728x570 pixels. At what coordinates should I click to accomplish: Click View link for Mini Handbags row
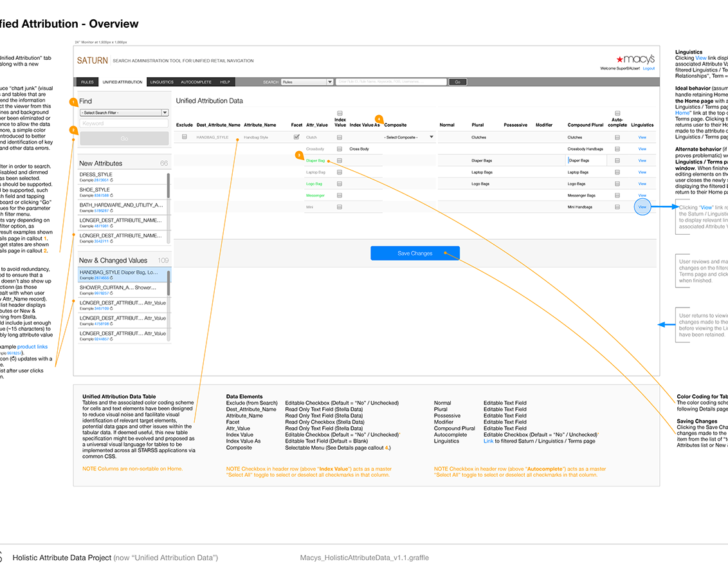point(642,207)
